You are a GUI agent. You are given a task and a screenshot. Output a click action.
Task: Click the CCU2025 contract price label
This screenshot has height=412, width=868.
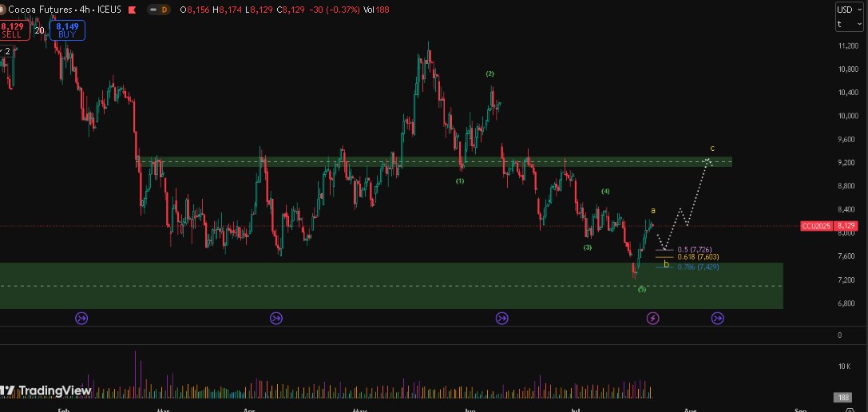click(x=818, y=226)
